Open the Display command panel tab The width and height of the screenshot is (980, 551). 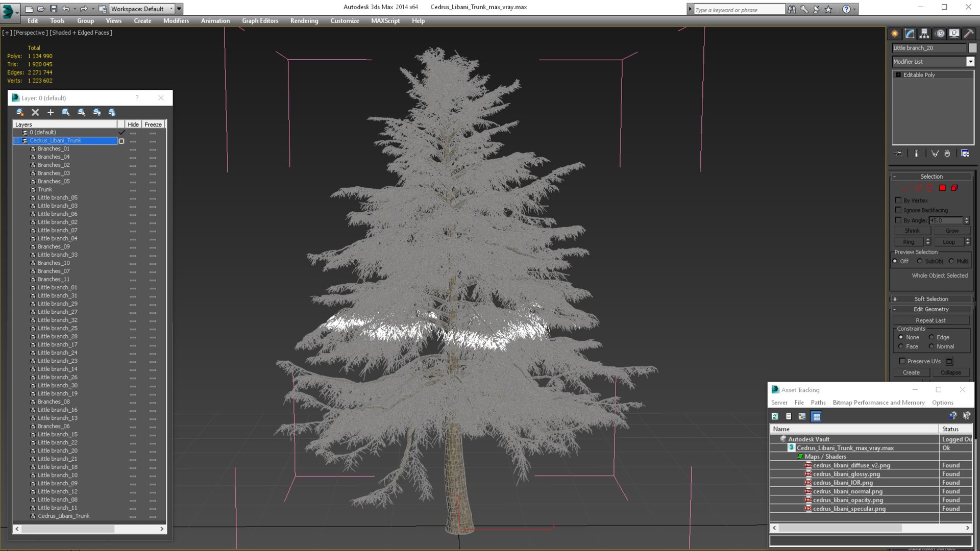[x=954, y=34]
